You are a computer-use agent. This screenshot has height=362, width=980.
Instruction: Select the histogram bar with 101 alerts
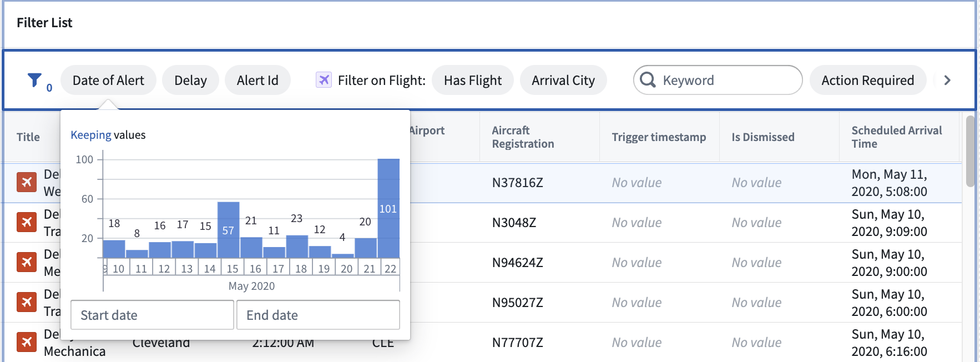click(x=388, y=208)
